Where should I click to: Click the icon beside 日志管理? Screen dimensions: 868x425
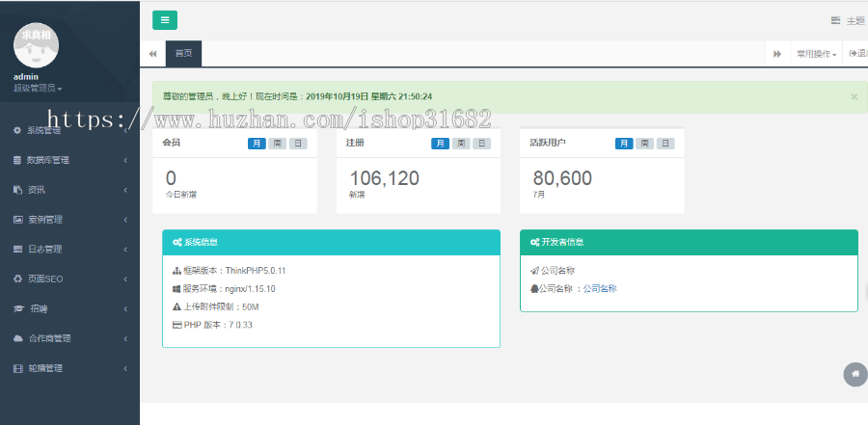point(17,249)
